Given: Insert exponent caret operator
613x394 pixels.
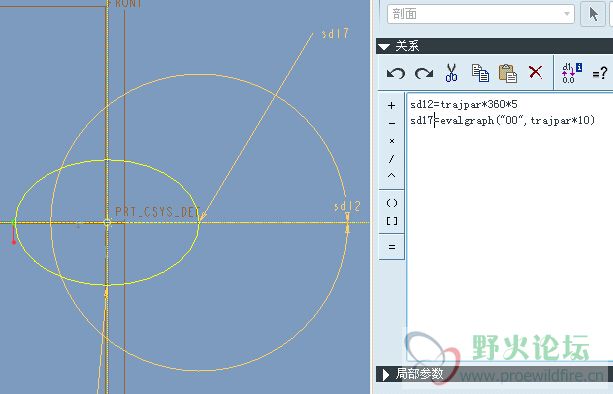Looking at the screenshot, I should 391,176.
